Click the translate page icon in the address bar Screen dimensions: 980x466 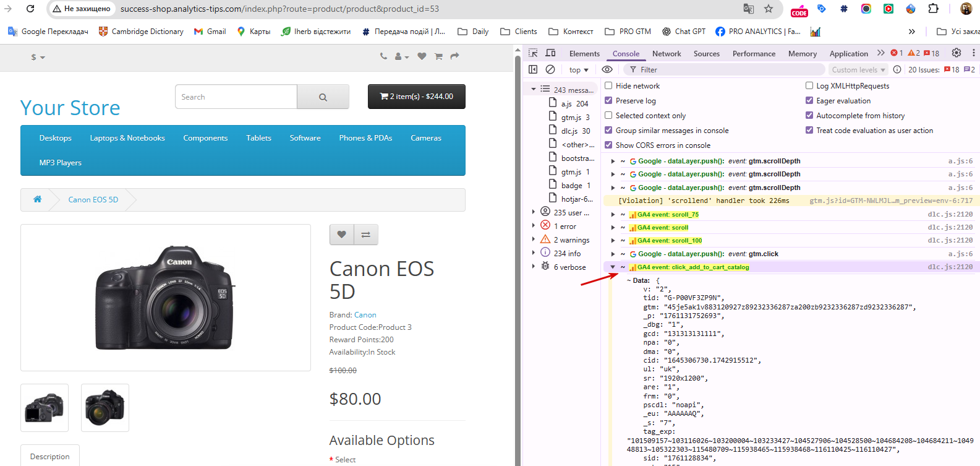coord(749,9)
